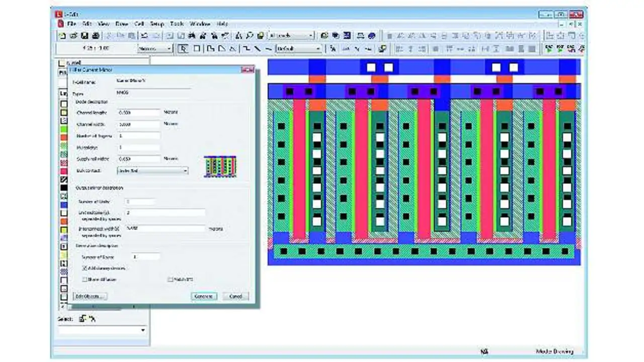
Task: Click the Print icon in the toolbar
Action: [95, 36]
